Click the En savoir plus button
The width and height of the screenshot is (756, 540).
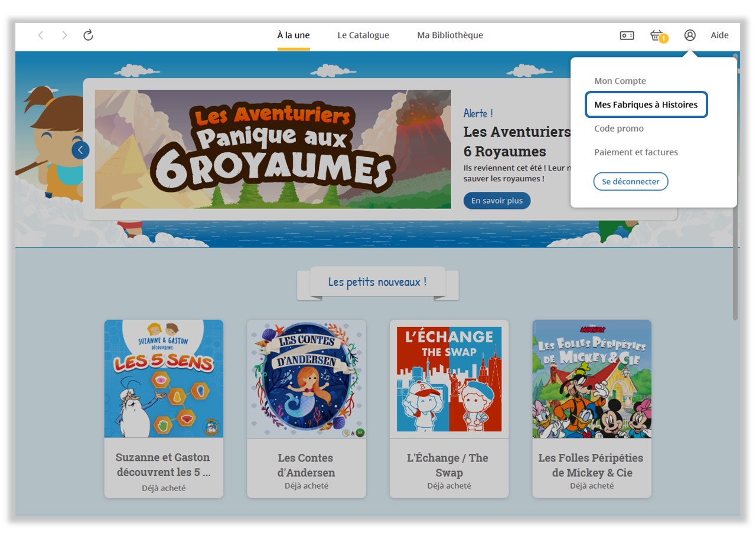[497, 201]
